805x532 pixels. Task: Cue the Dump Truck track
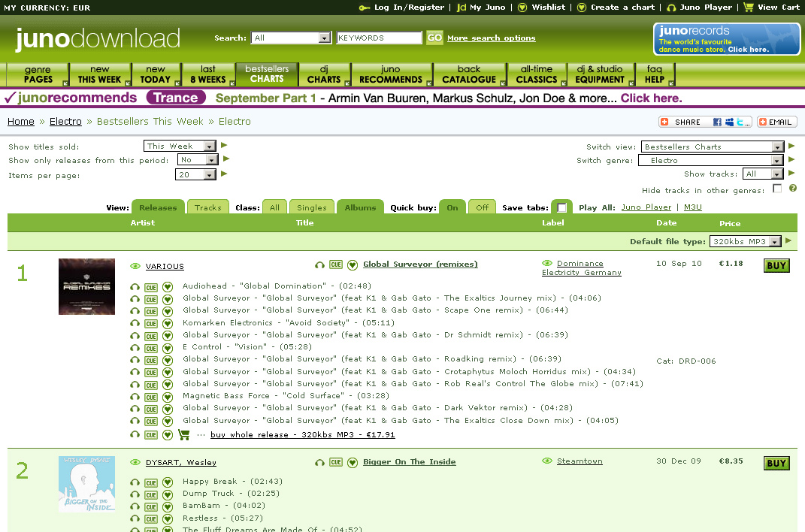click(151, 495)
